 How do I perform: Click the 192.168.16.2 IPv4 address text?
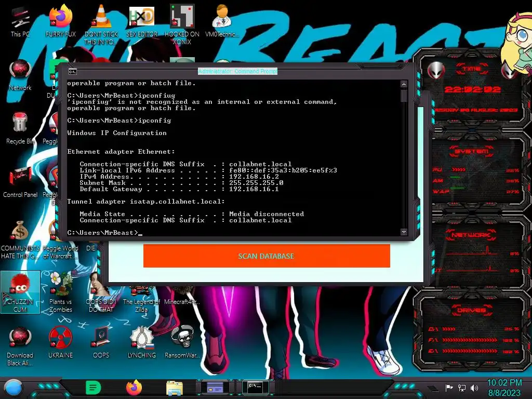[254, 177]
